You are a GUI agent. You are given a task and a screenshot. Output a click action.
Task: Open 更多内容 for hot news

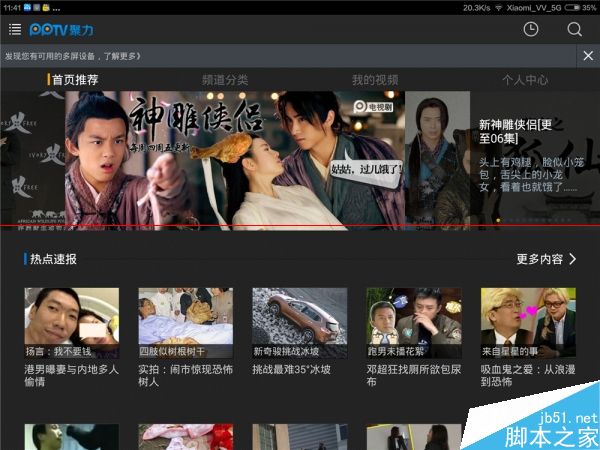[x=540, y=259]
